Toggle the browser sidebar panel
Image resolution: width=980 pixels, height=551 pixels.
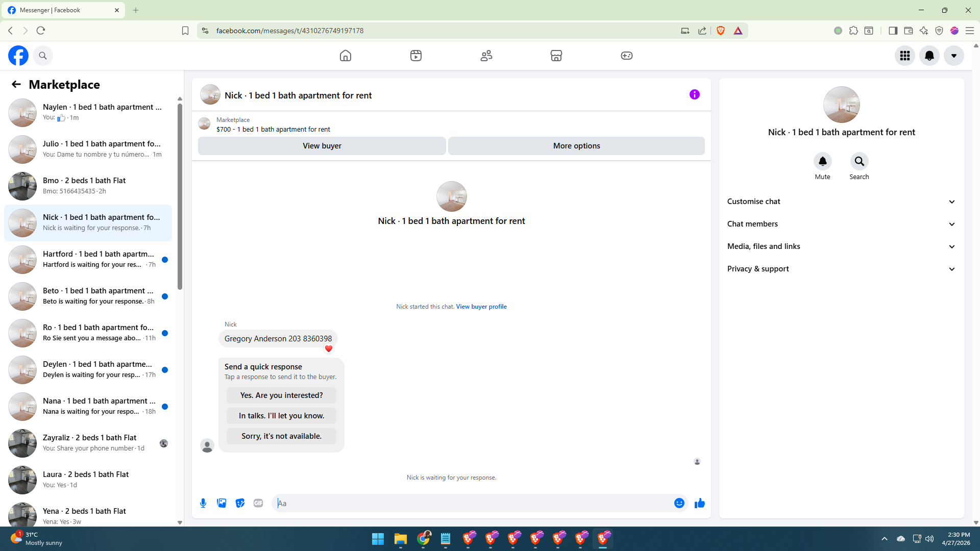point(893,31)
